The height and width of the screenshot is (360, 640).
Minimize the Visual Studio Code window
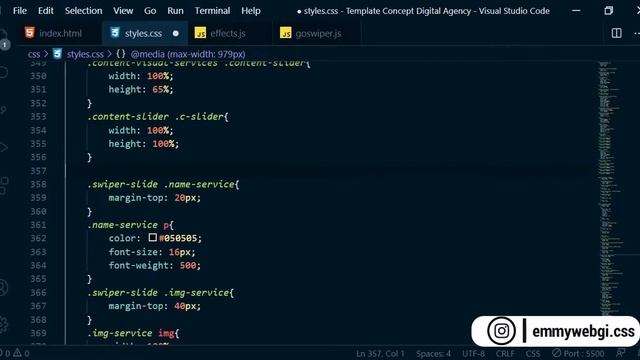[576, 11]
